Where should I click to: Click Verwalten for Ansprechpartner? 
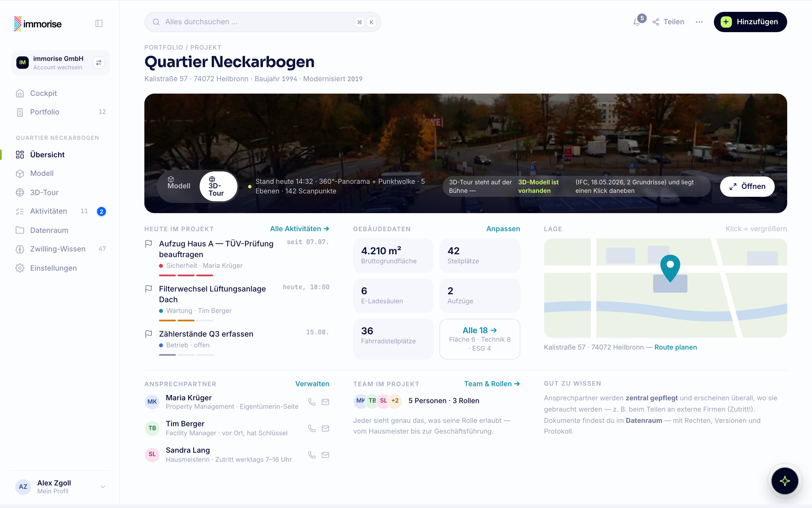coord(312,384)
